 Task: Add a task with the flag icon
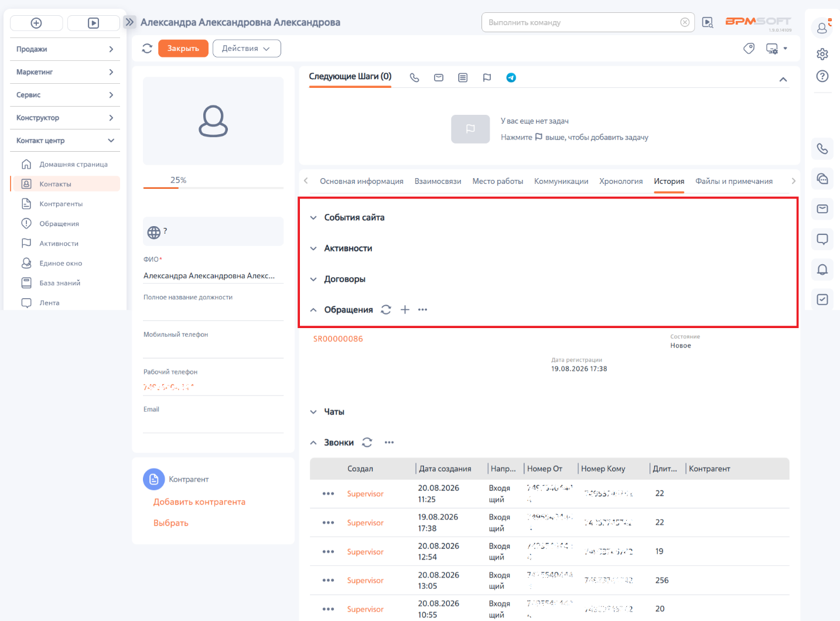pyautogui.click(x=487, y=77)
